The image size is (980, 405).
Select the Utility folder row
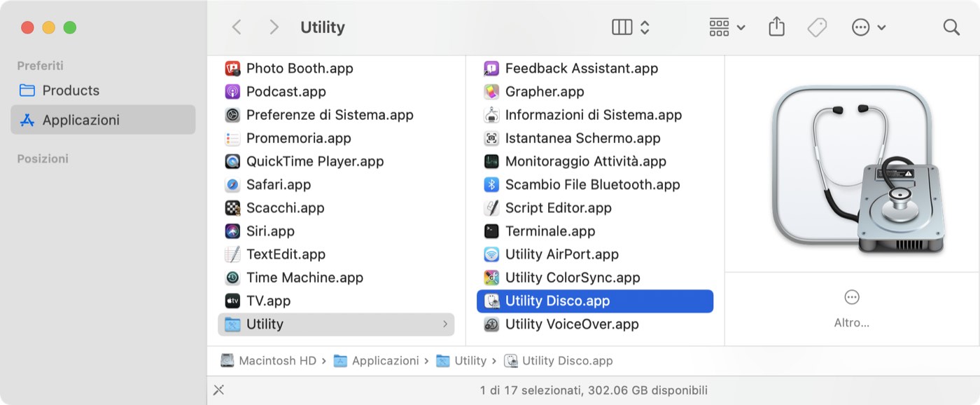(x=336, y=324)
